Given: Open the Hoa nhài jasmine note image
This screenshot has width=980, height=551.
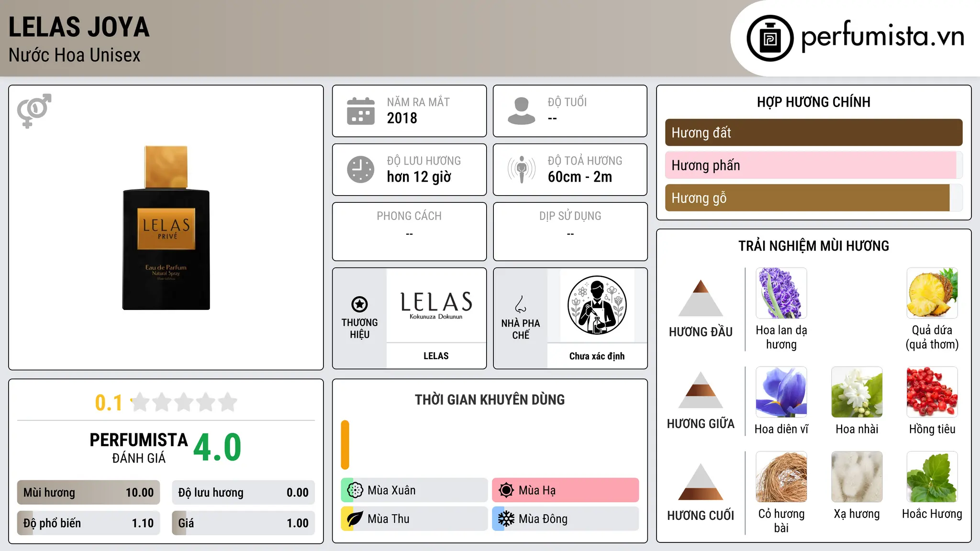Looking at the screenshot, I should [857, 392].
